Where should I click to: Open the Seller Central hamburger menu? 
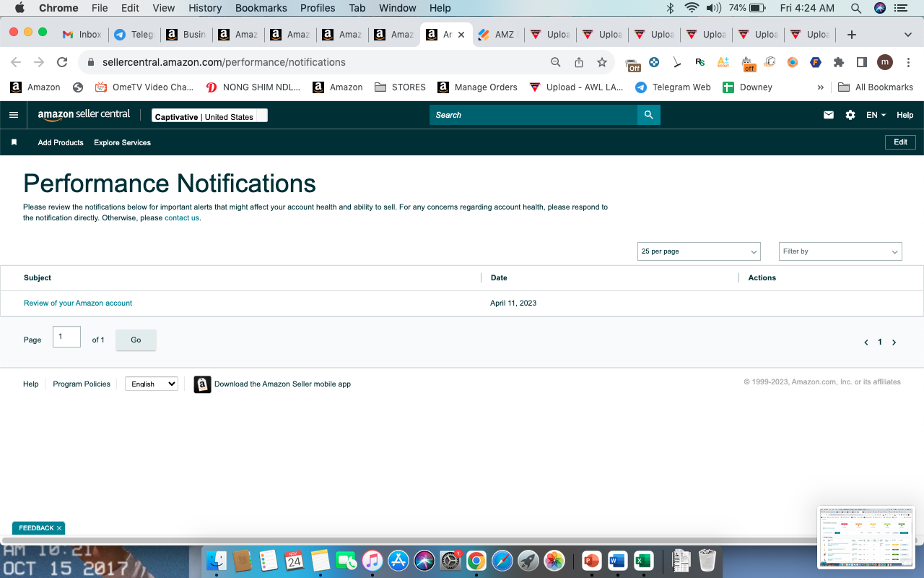[x=14, y=115]
